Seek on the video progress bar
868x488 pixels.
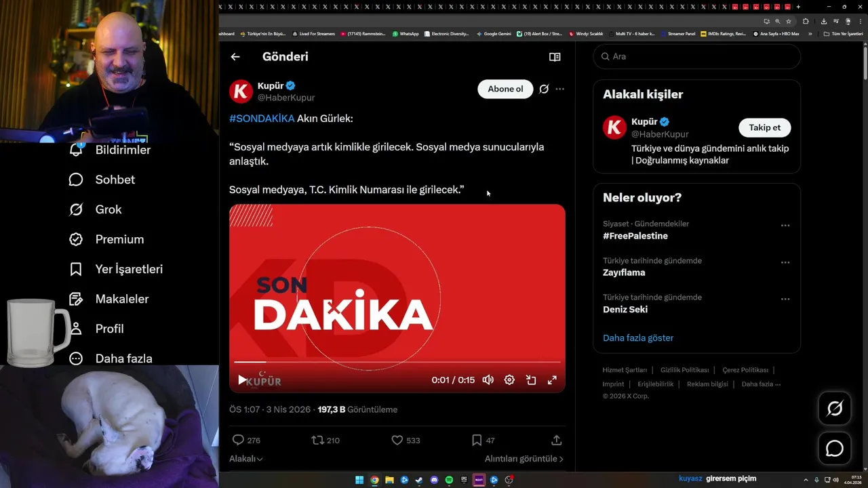(397, 363)
